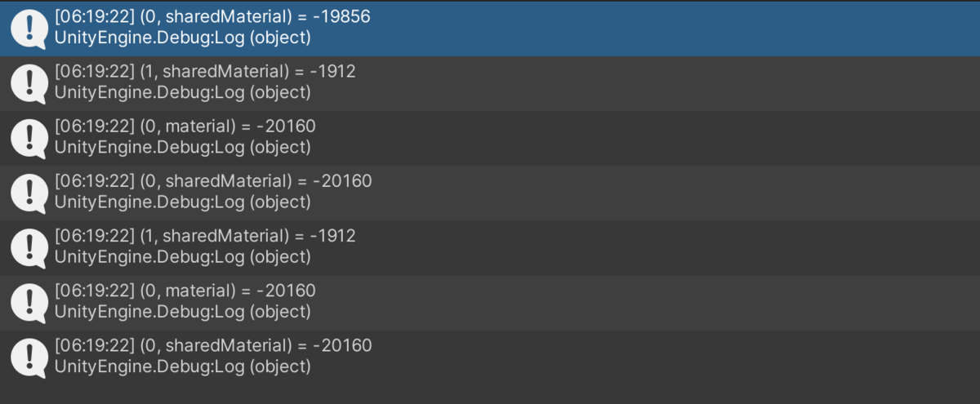Click the info icon of the -19856 log entry
This screenshot has height=404, width=980.
pos(29,29)
